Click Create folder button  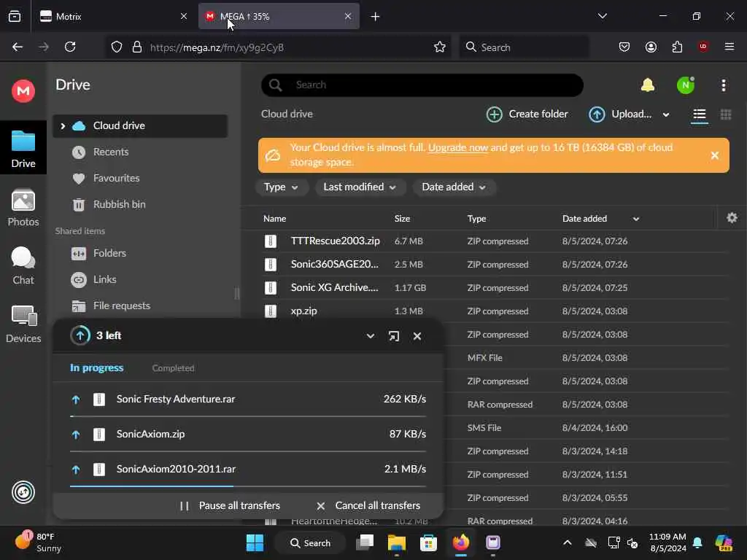(x=527, y=114)
